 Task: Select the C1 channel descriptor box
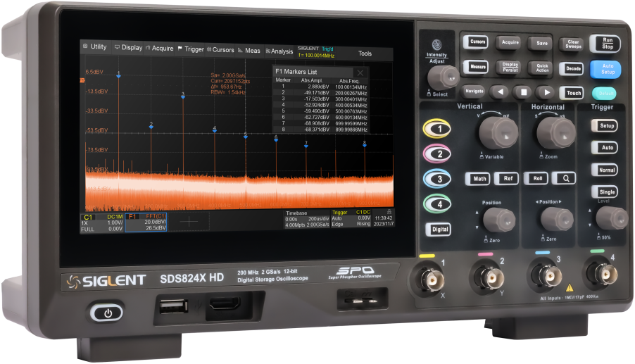pos(102,222)
